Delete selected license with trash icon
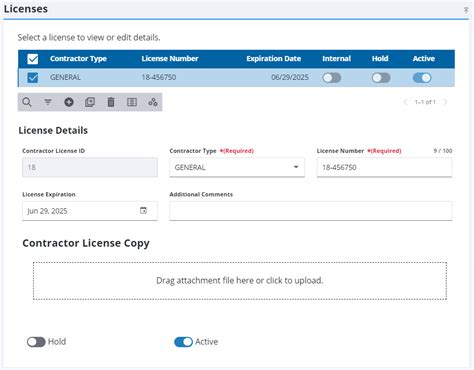The image size is (474, 370). 111,102
